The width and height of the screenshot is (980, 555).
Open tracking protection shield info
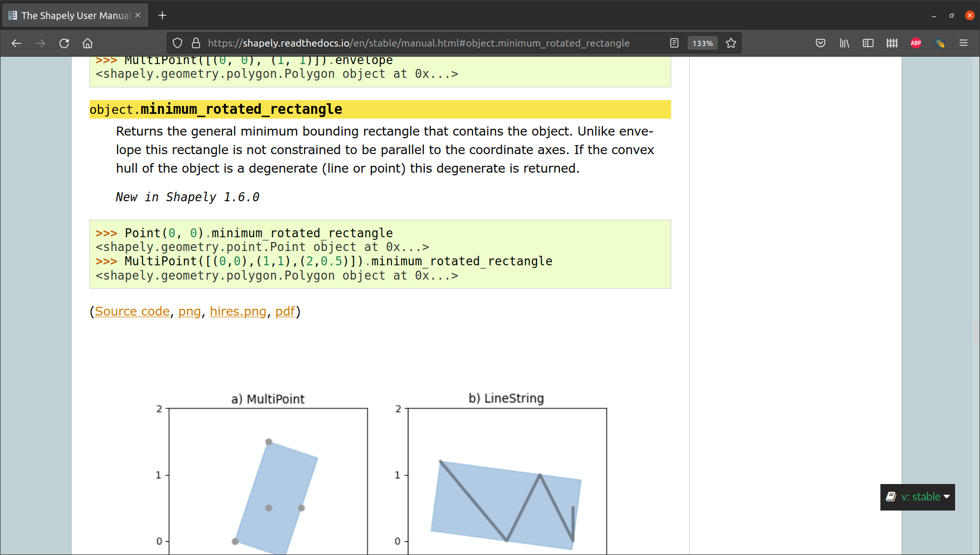coord(177,43)
